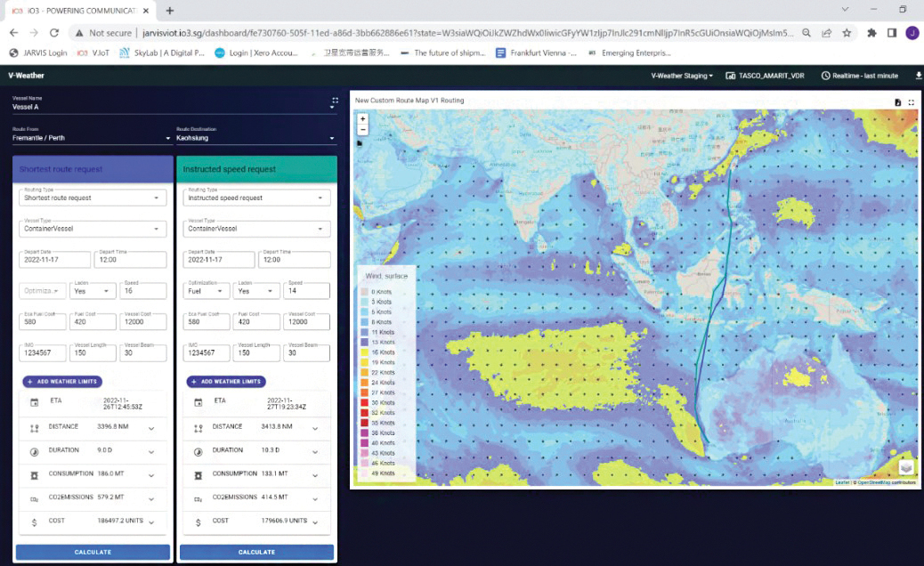The width and height of the screenshot is (924, 566).
Task: Expand the COST row in the instructed speed panel
Action: click(316, 522)
